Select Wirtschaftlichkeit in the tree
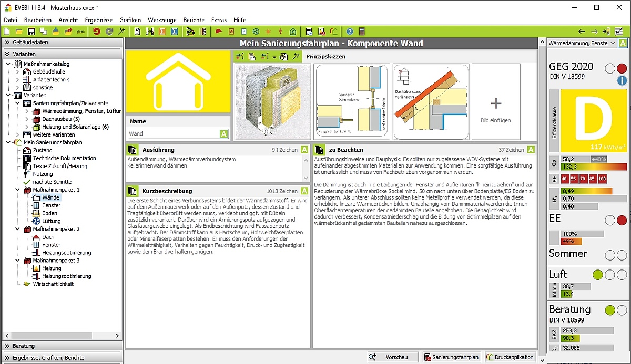 pos(53,284)
